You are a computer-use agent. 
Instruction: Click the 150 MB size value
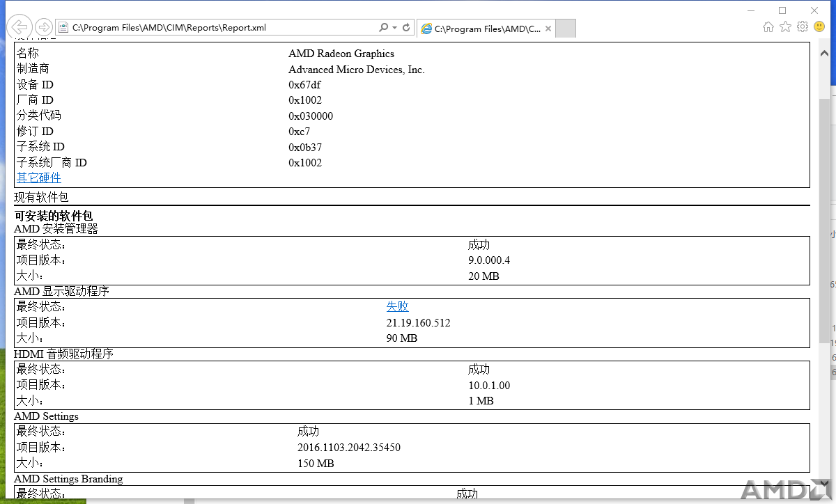(x=316, y=464)
